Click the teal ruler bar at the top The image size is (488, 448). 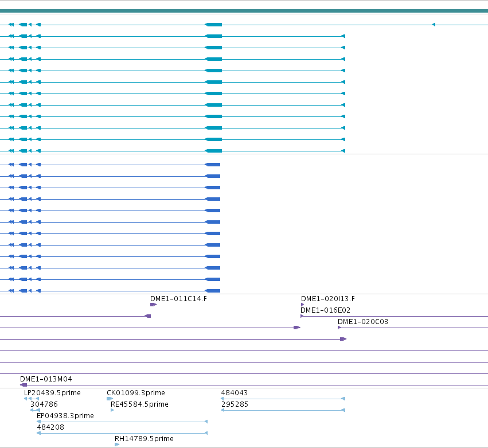pos(244,11)
